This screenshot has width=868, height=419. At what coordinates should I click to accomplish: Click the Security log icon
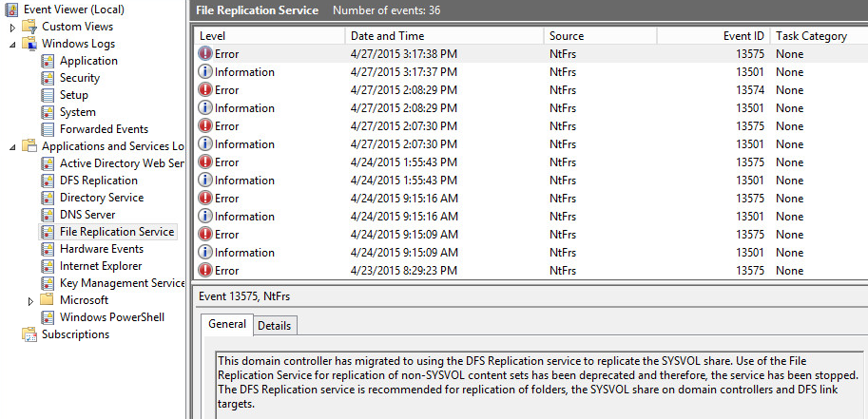click(x=48, y=78)
